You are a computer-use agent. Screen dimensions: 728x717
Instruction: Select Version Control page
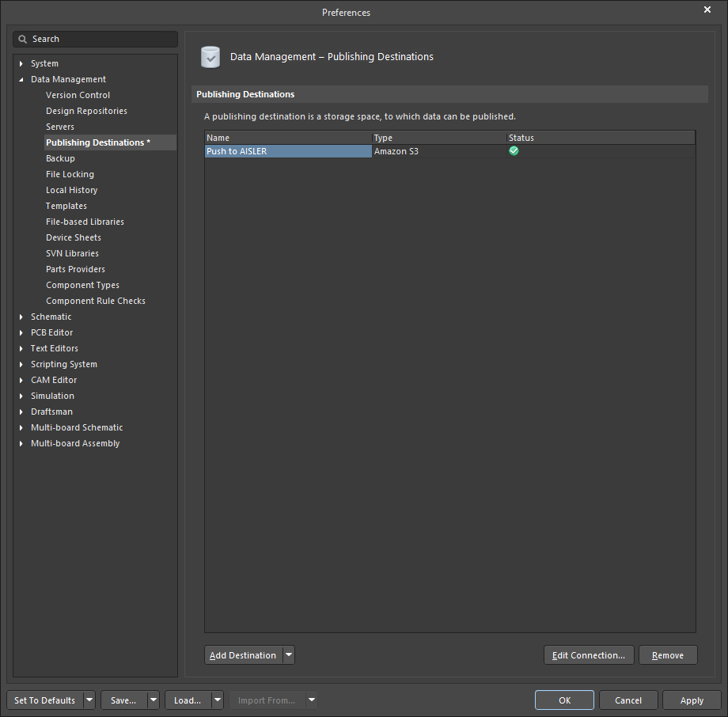78,95
